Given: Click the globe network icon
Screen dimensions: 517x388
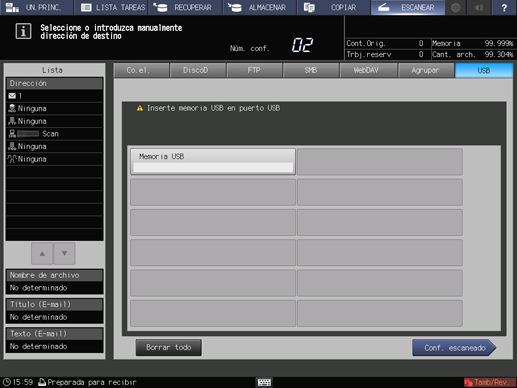Looking at the screenshot, I should [x=456, y=7].
